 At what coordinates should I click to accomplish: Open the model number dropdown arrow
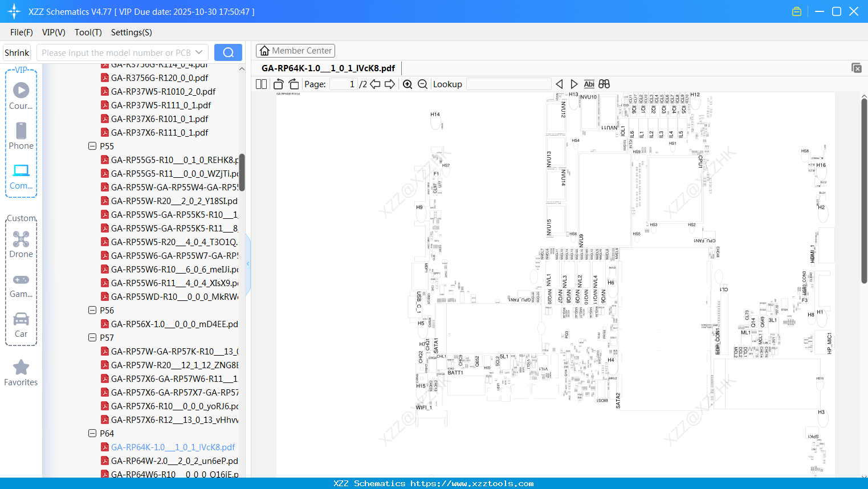199,52
